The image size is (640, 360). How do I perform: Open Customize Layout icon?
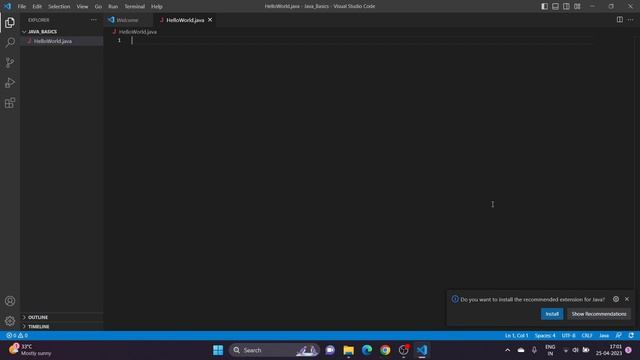point(577,6)
